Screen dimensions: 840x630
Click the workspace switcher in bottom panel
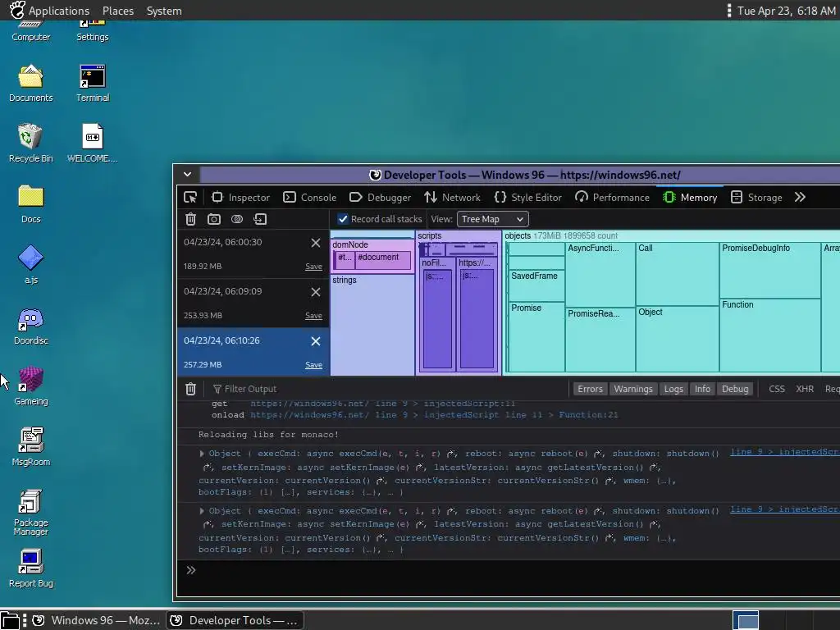(x=745, y=620)
